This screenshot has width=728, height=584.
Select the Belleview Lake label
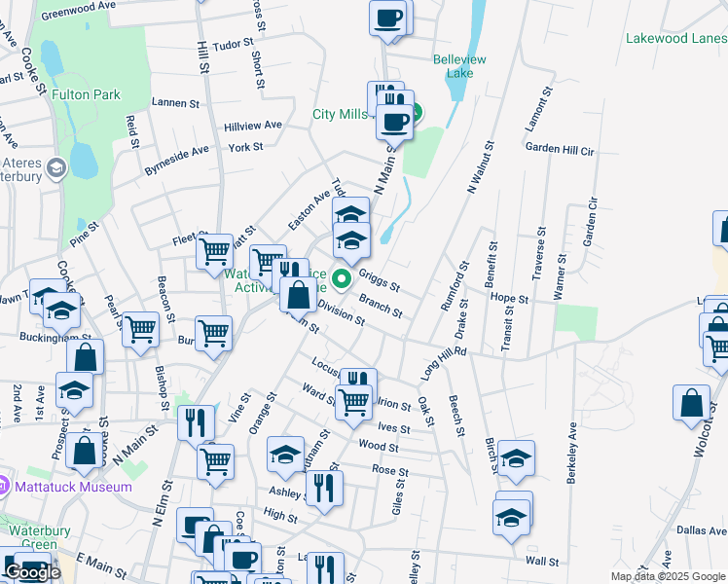click(459, 66)
